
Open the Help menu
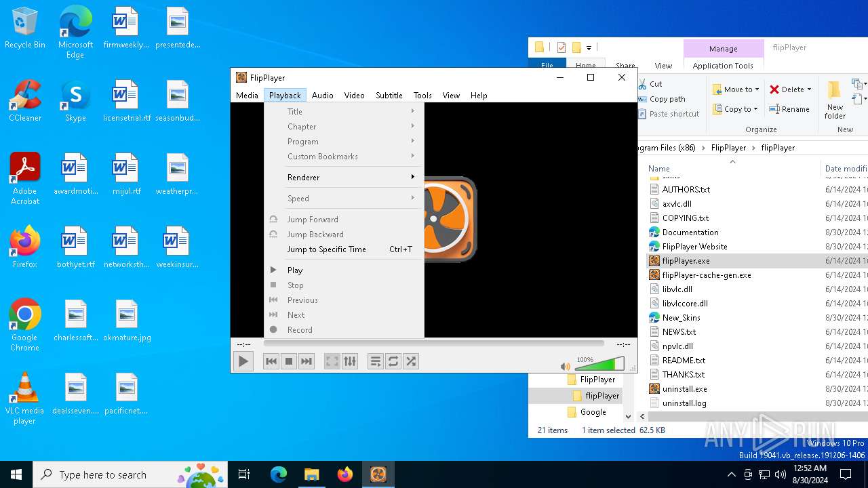pyautogui.click(x=479, y=96)
